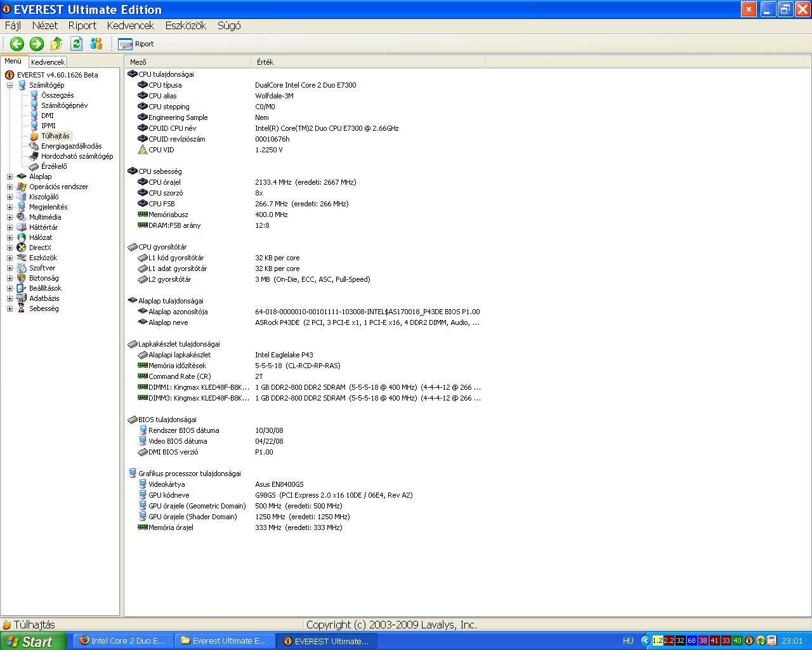Viewport: 812px width, 650px height.
Task: Select EVEREST v4.60.1626 Beta root item
Action: 57,75
